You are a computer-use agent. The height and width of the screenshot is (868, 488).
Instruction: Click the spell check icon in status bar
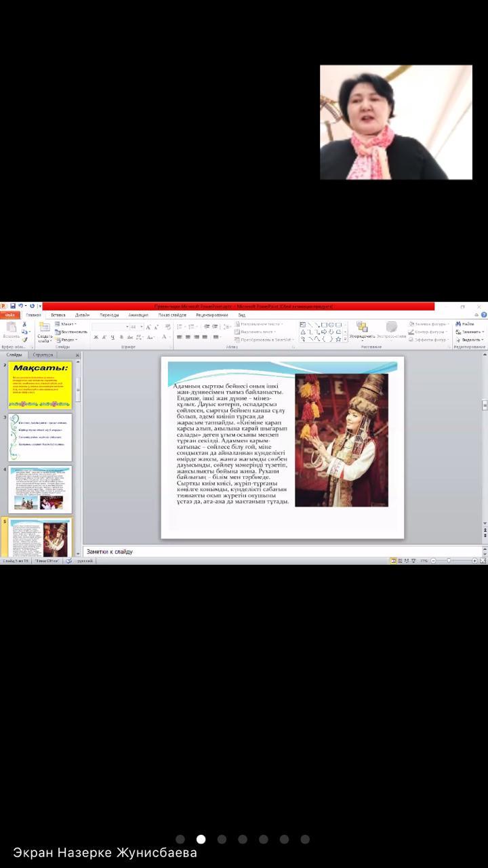(69, 561)
